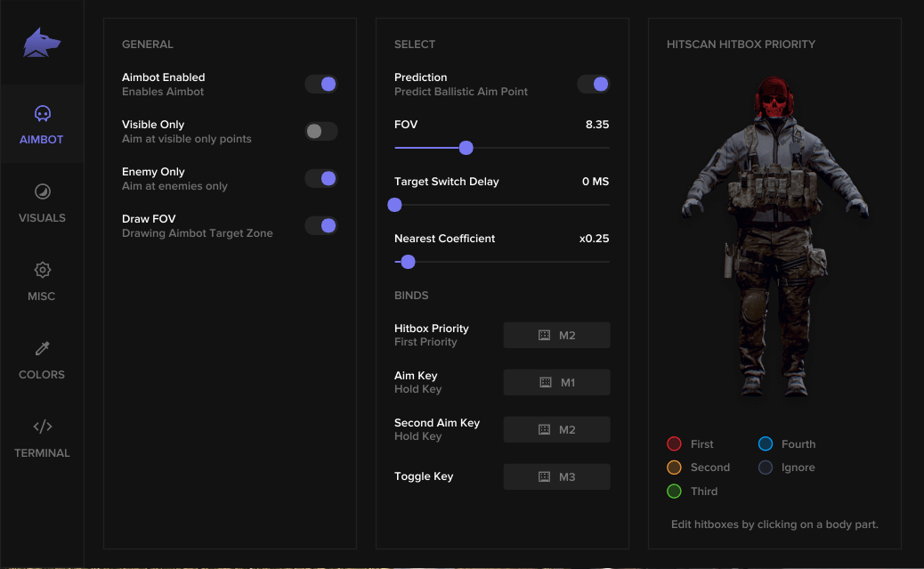This screenshot has height=569, width=924.
Task: Click the keyboard icon on Toggle Key bind
Action: 544,476
